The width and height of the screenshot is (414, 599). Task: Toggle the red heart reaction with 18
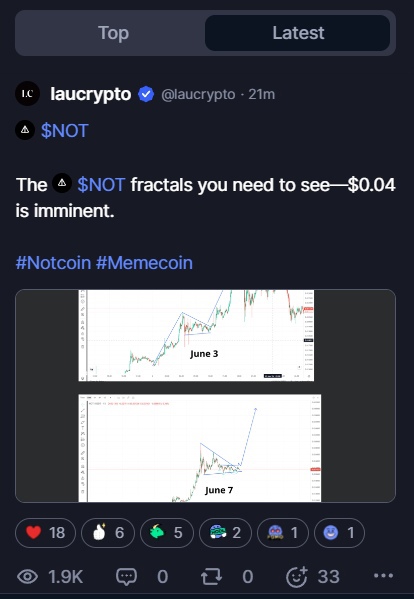(x=45, y=533)
